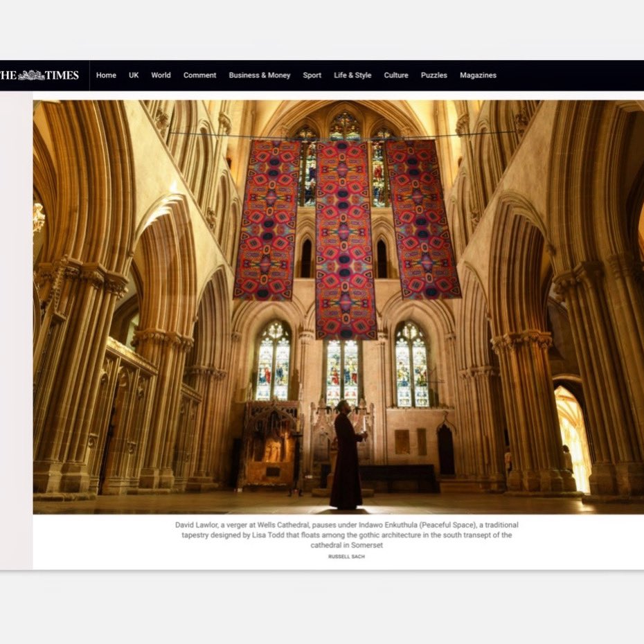This screenshot has height=644, width=644.
Task: Select the Comment section
Action: pos(199,75)
